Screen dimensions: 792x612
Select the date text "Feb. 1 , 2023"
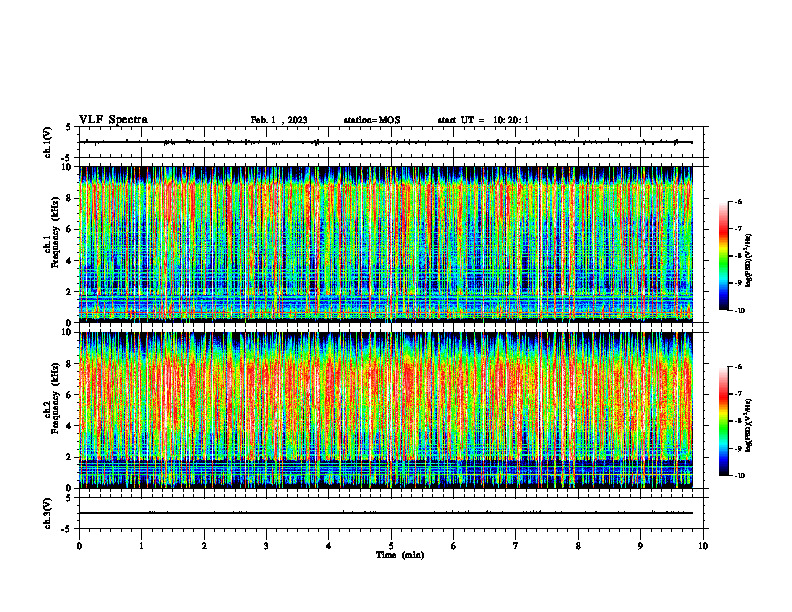[x=279, y=120]
